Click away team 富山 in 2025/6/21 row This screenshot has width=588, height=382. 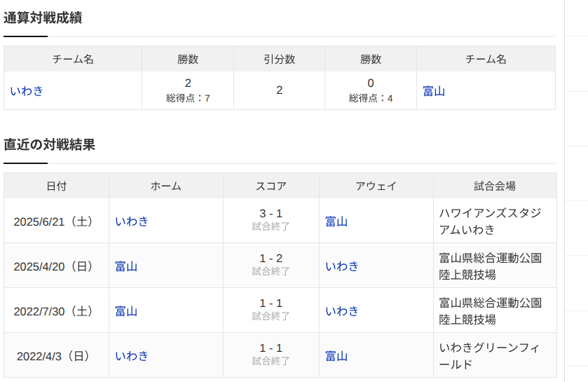[x=336, y=221]
